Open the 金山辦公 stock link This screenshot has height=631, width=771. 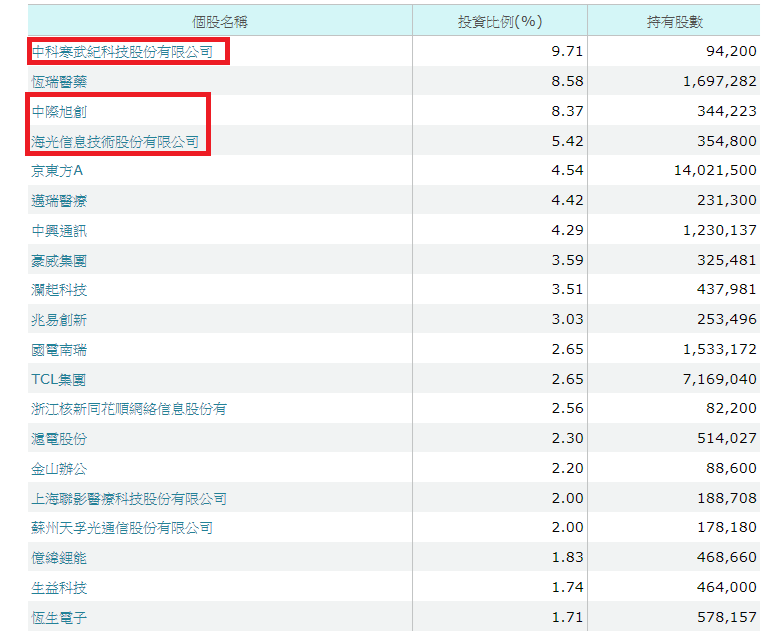tap(59, 469)
